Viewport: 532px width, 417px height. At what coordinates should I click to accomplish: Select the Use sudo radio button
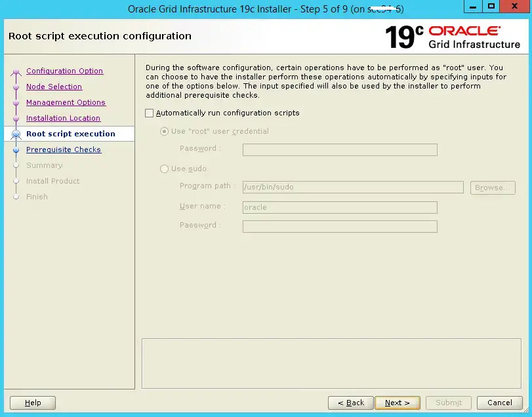click(x=165, y=169)
